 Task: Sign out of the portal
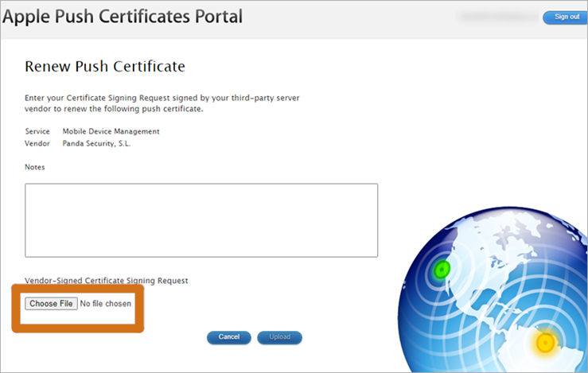click(567, 17)
